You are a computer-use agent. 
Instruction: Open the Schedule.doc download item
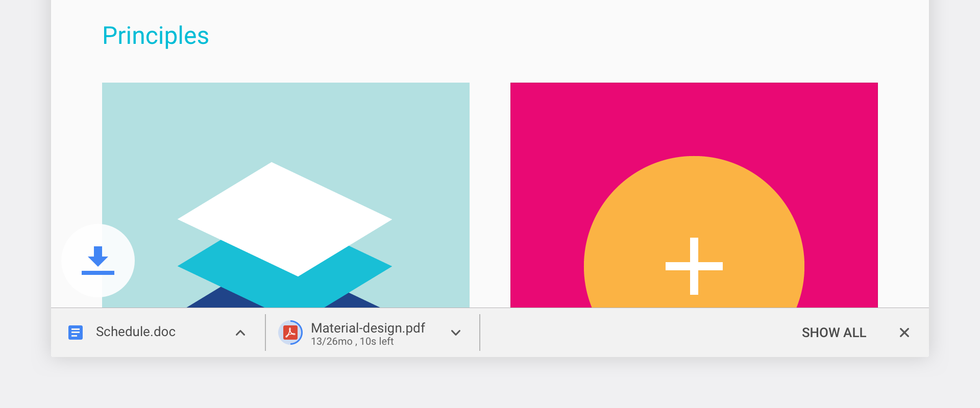point(136,332)
